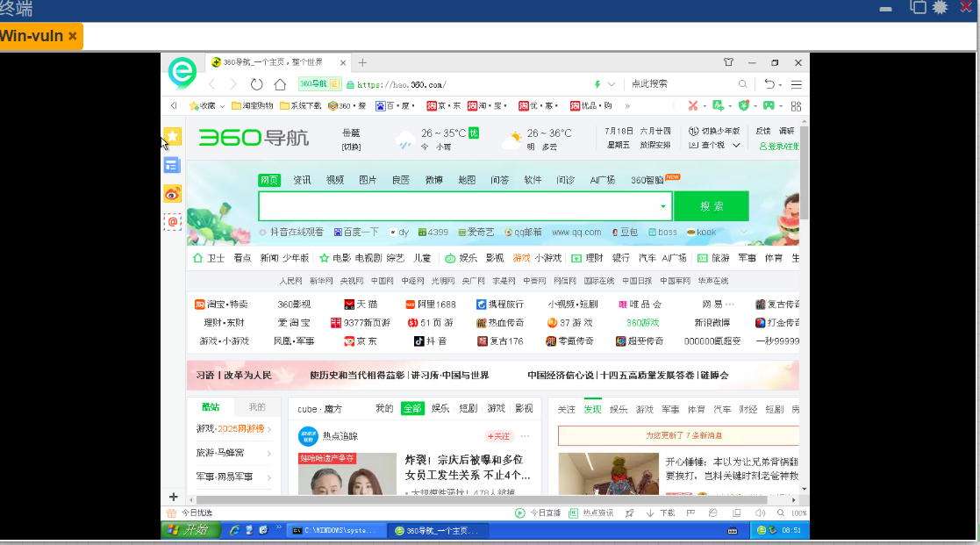Click the 登录/注册 link
980x545 pixels.
click(x=779, y=147)
